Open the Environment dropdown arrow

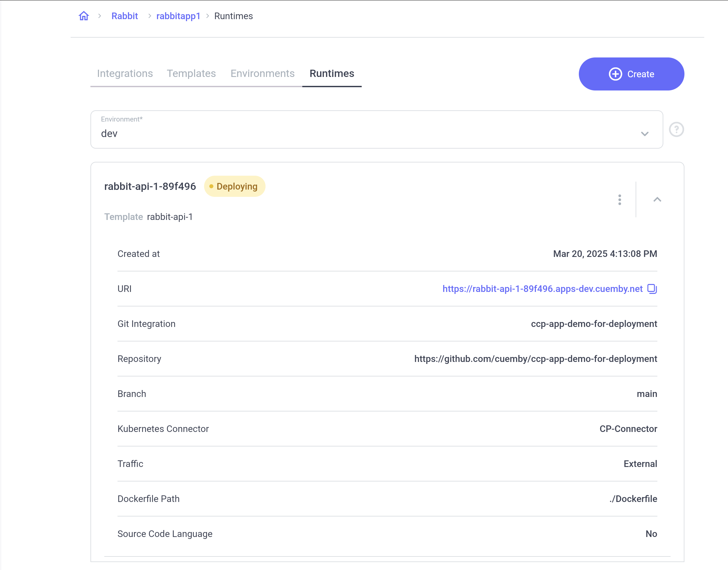coord(645,134)
